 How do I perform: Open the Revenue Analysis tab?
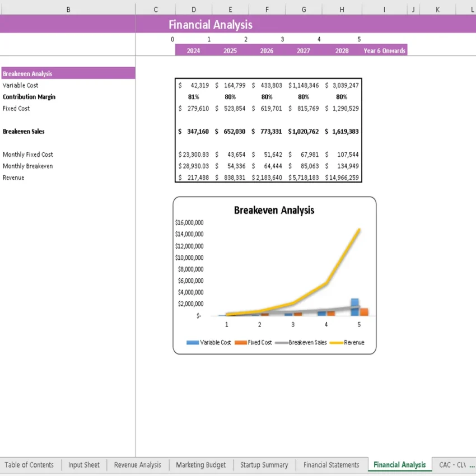coord(137,465)
